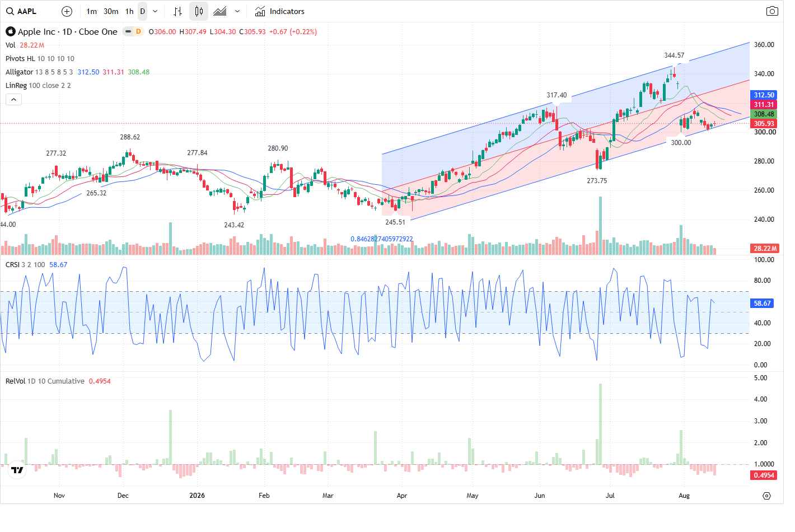Open the chart style dropdown arrow
The height and width of the screenshot is (532, 795).
[x=237, y=11]
